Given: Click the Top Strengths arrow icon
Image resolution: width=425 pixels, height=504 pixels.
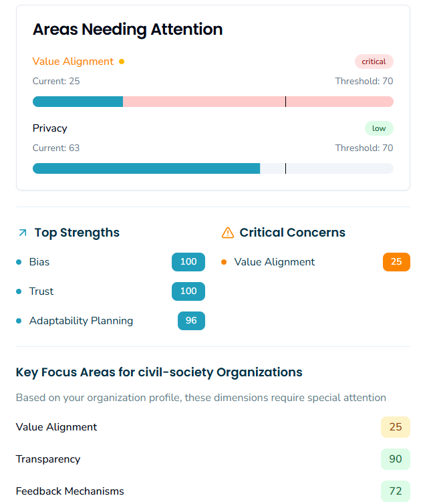Looking at the screenshot, I should [23, 233].
